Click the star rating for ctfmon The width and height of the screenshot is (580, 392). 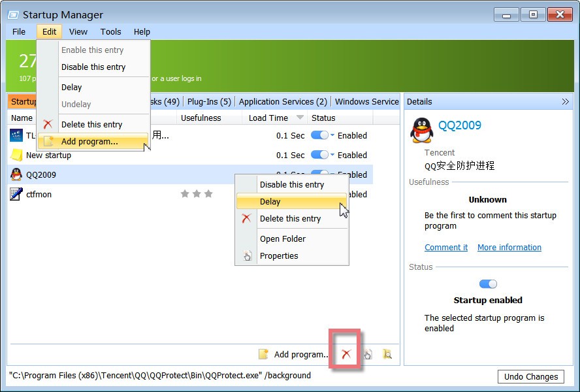(197, 194)
